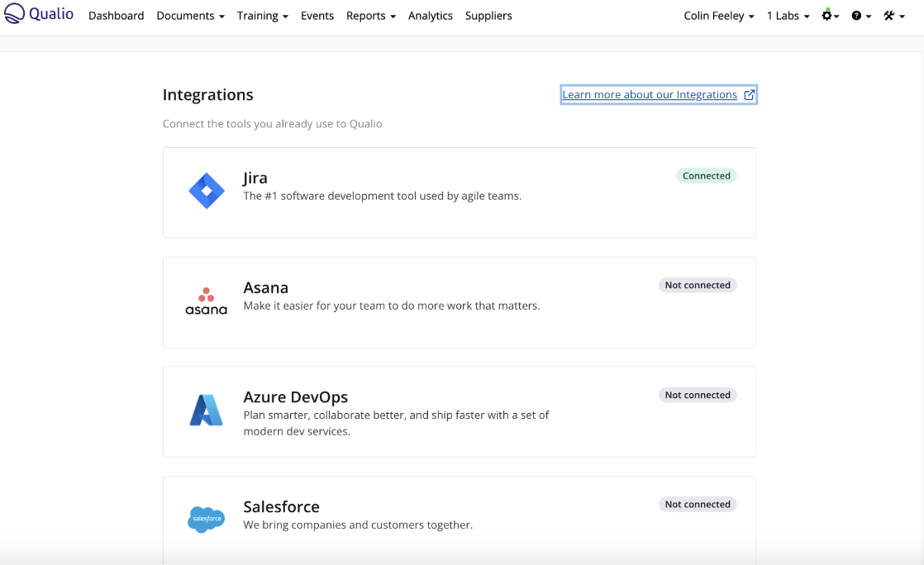924x565 pixels.
Task: Click the external link icon beside Integrations link
Action: pos(749,95)
